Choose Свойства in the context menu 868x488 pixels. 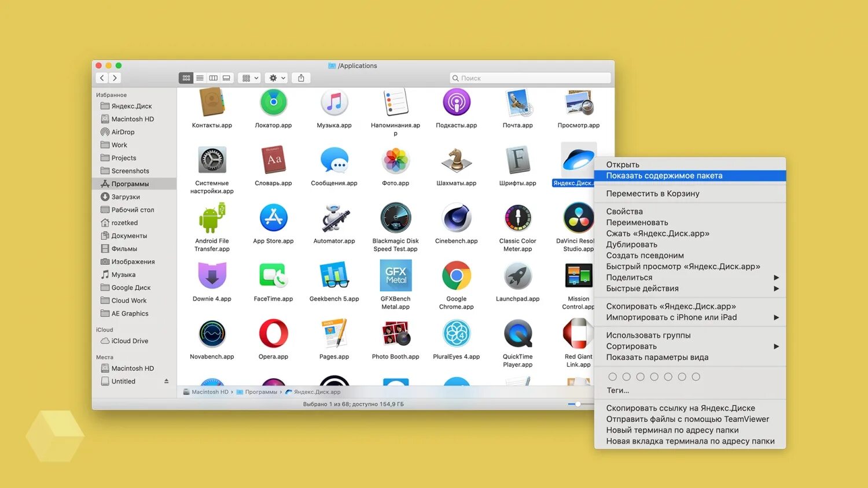point(690,212)
